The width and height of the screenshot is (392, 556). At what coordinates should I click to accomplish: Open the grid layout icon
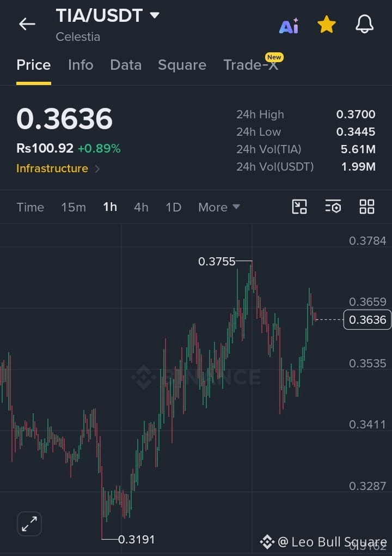tap(367, 207)
